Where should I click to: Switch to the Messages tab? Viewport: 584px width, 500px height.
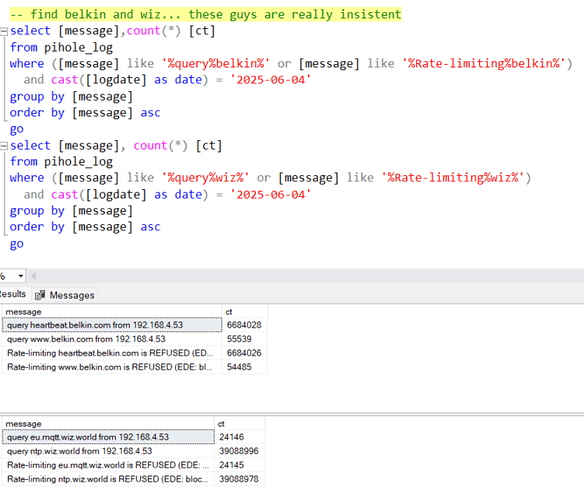point(65,295)
